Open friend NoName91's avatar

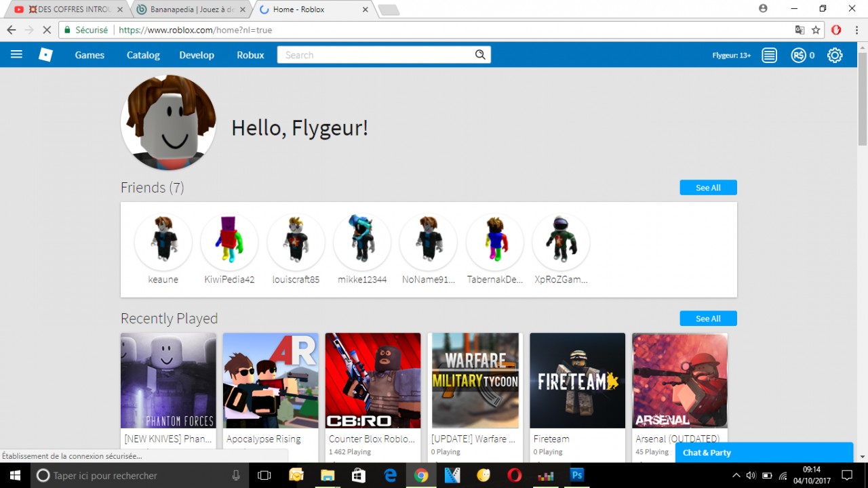429,242
